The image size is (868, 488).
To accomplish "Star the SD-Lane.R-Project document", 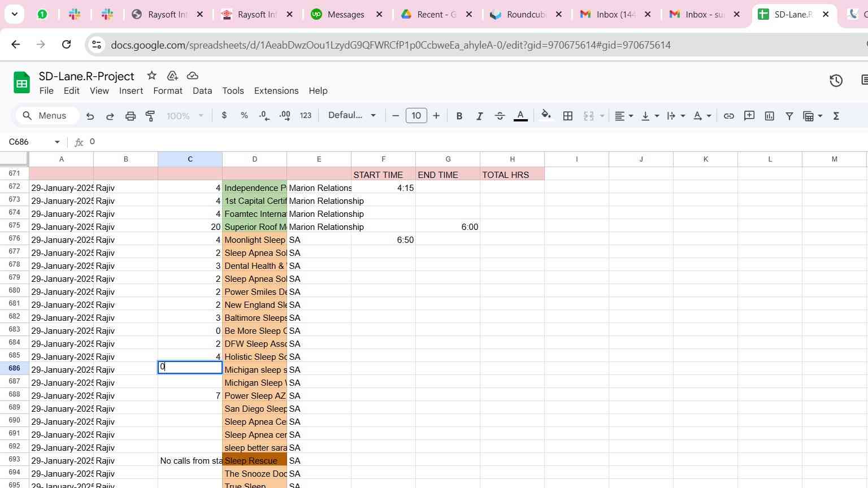I will click(151, 76).
